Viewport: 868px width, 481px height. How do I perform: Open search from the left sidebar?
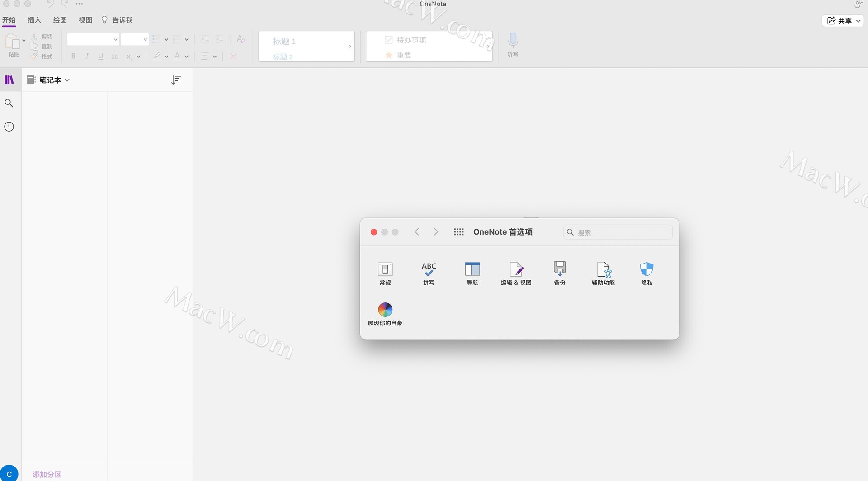[9, 103]
